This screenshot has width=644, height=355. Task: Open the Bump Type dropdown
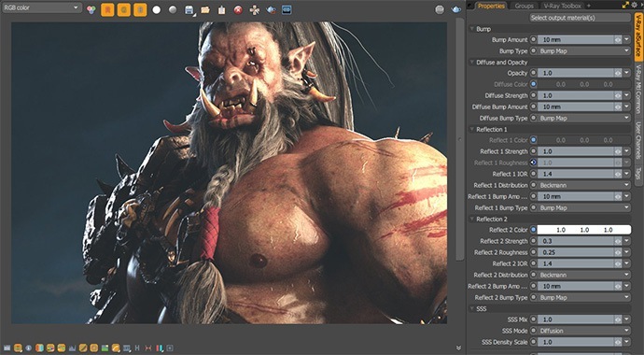pos(584,51)
